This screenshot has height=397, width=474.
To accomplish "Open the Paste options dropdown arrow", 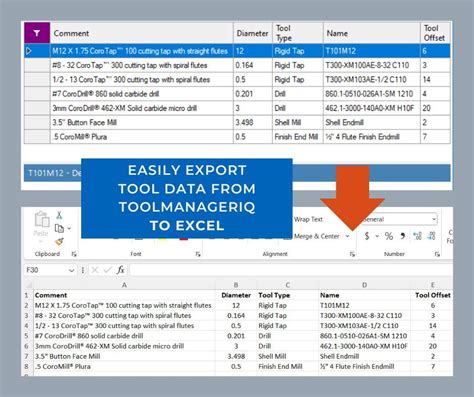I will tap(41, 241).
